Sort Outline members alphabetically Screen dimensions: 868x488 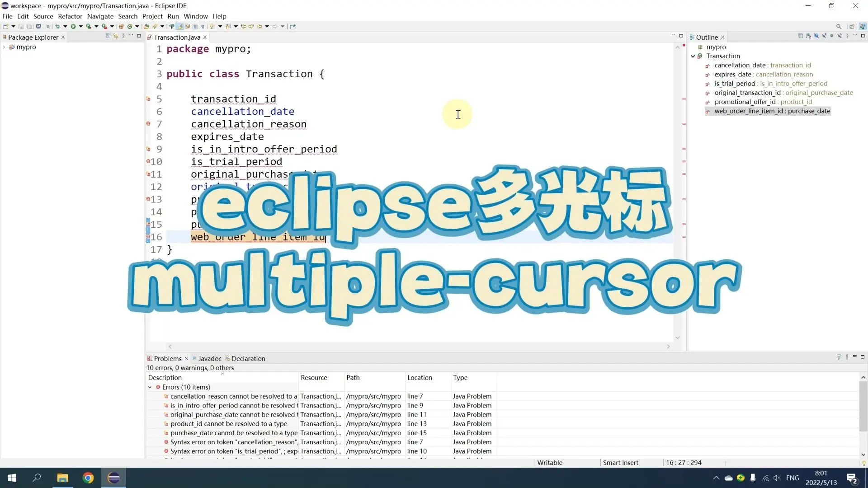click(808, 36)
